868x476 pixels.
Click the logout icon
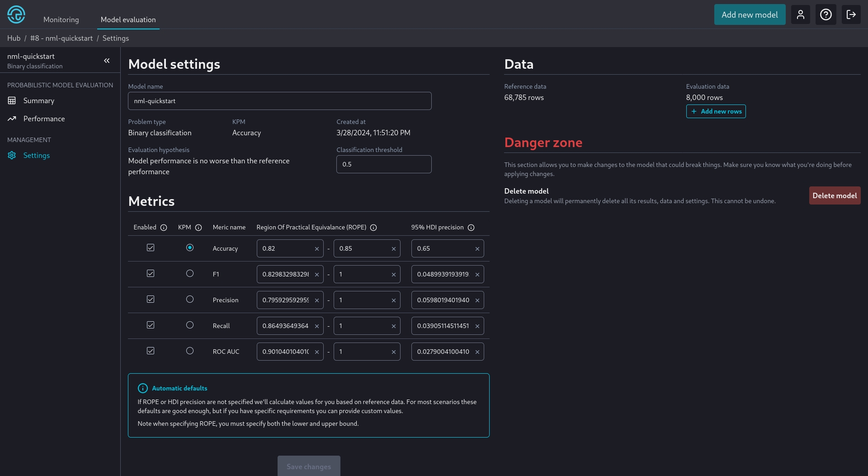851,14
